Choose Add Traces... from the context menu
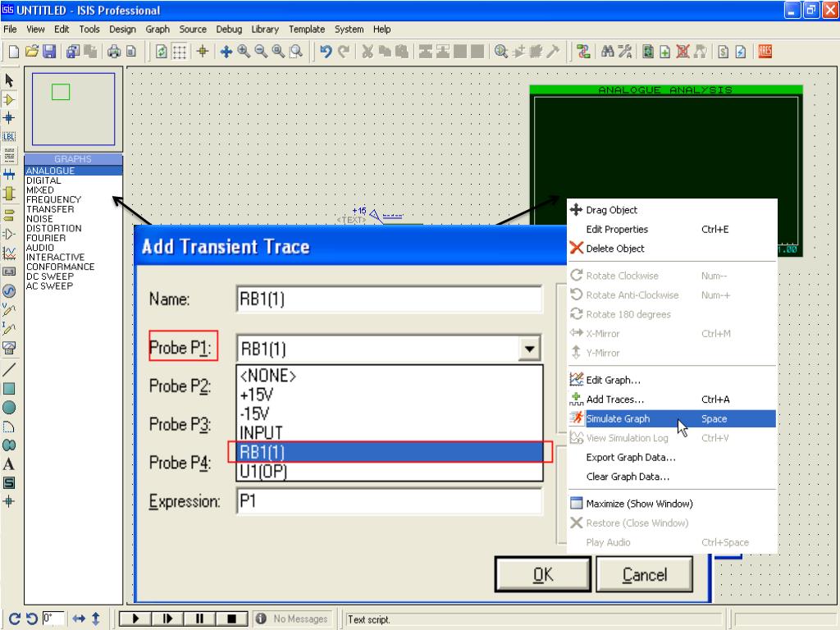The image size is (840, 630). click(x=672, y=399)
